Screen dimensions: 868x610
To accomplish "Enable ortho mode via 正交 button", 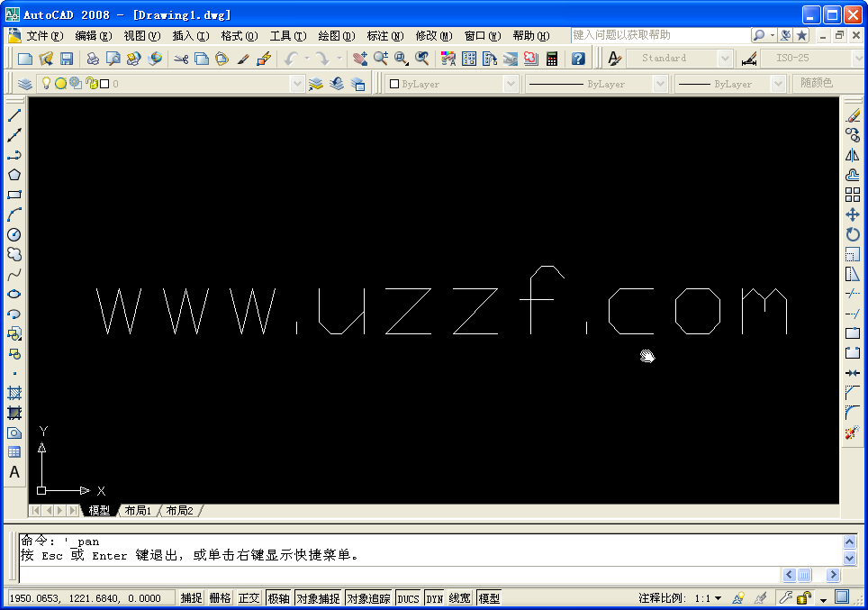I will [x=249, y=597].
